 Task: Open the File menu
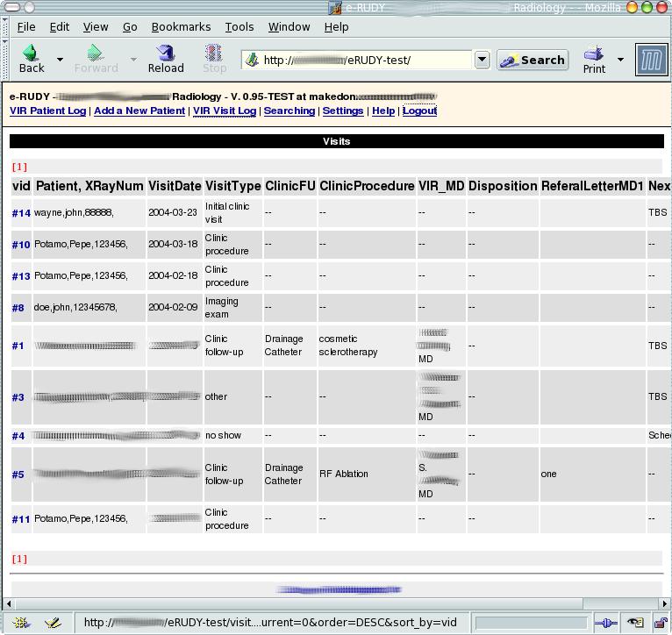(26, 27)
